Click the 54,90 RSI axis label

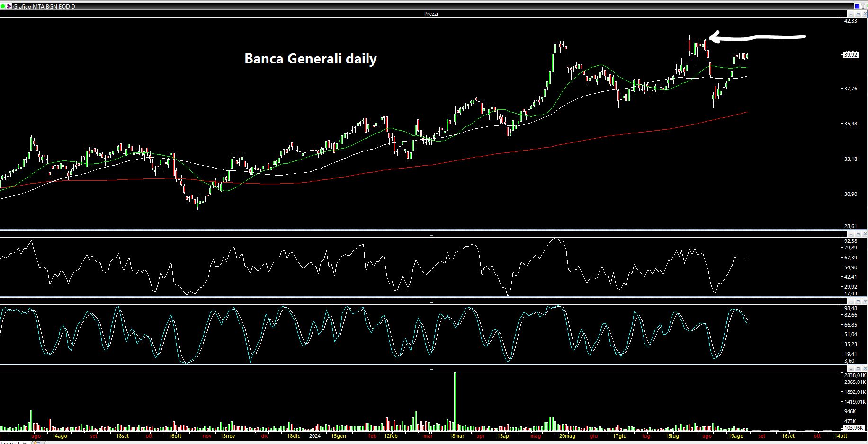coord(850,267)
